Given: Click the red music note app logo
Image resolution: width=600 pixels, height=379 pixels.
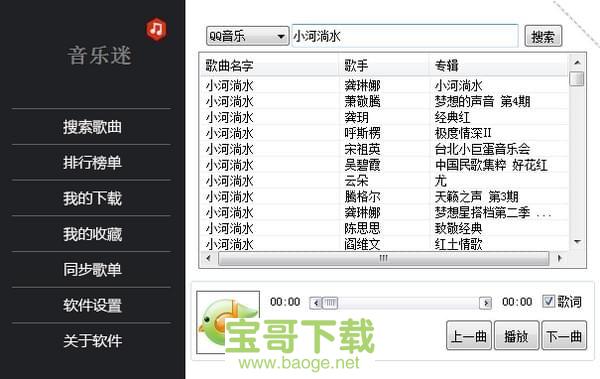Looking at the screenshot, I should (x=156, y=29).
